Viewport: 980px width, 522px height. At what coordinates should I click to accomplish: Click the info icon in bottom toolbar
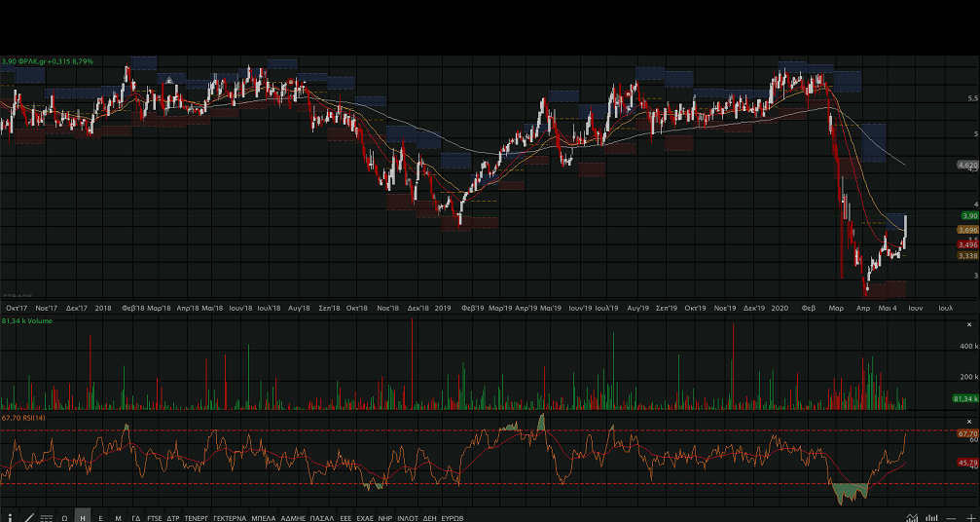pos(10,517)
